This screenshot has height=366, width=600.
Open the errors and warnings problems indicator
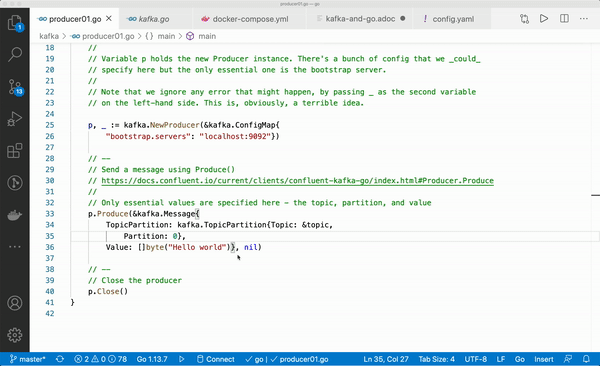(x=101, y=359)
